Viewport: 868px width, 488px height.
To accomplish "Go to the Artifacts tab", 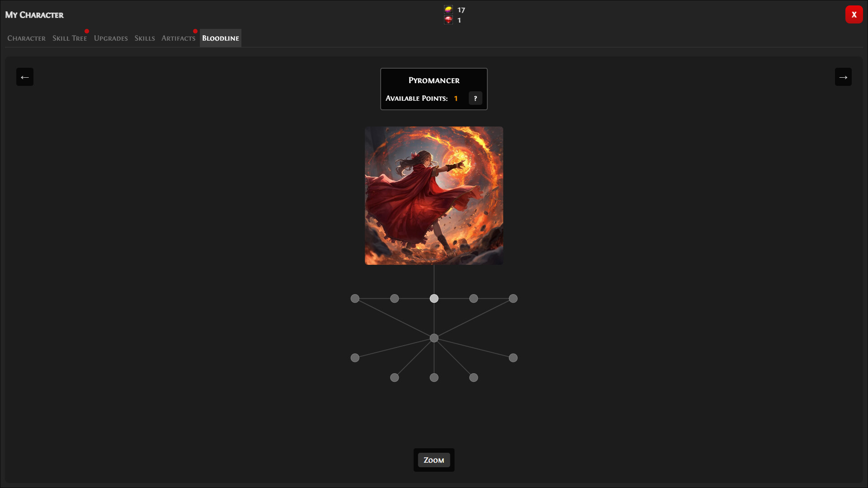I will [x=178, y=38].
